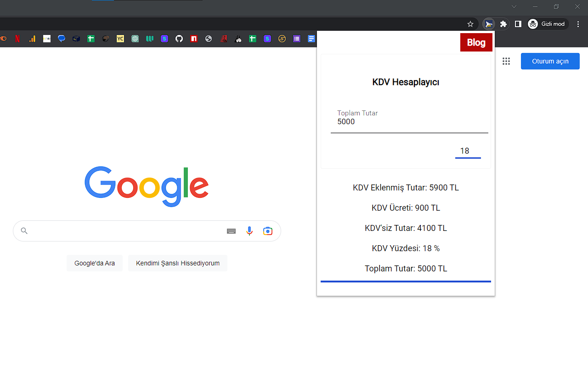Click the Google logo
Screen dimensions: 588x368
click(x=147, y=186)
